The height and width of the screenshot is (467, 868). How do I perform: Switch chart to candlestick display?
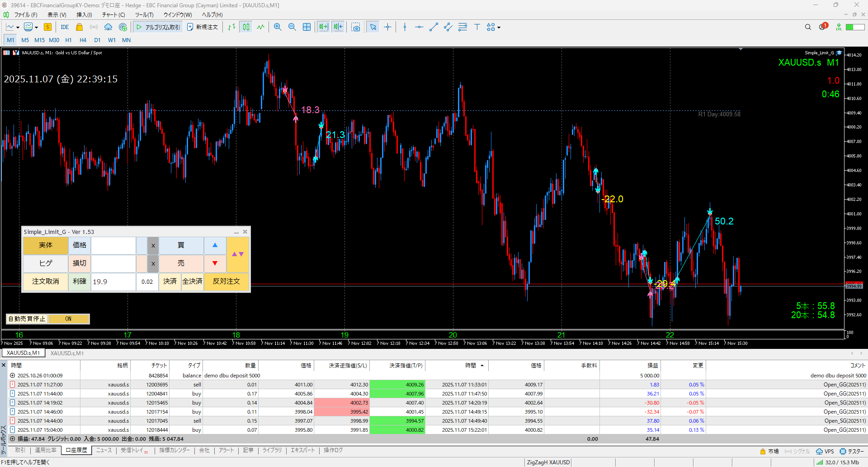[x=246, y=27]
